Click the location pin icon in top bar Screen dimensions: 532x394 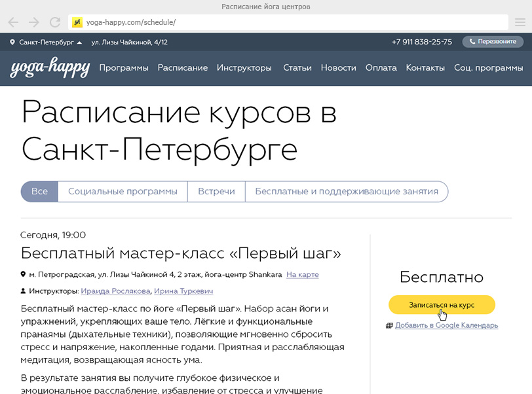[x=12, y=42]
